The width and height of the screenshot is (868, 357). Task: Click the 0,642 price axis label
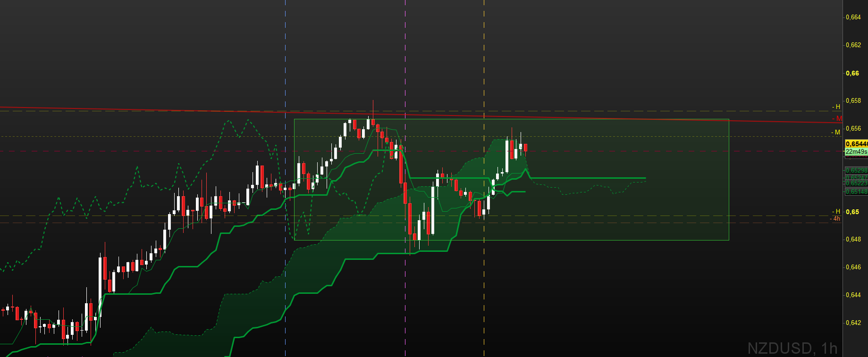[x=853, y=323]
